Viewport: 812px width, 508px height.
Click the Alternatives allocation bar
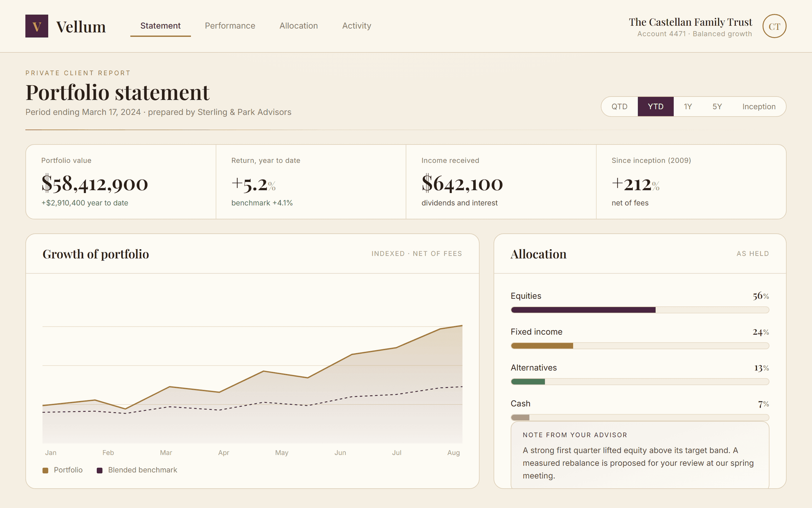coord(640,381)
